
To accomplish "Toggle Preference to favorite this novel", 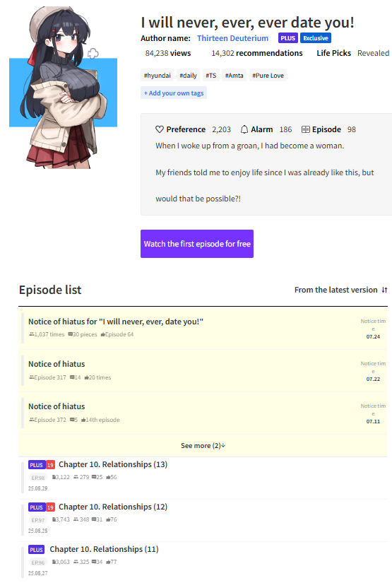I will (180, 129).
